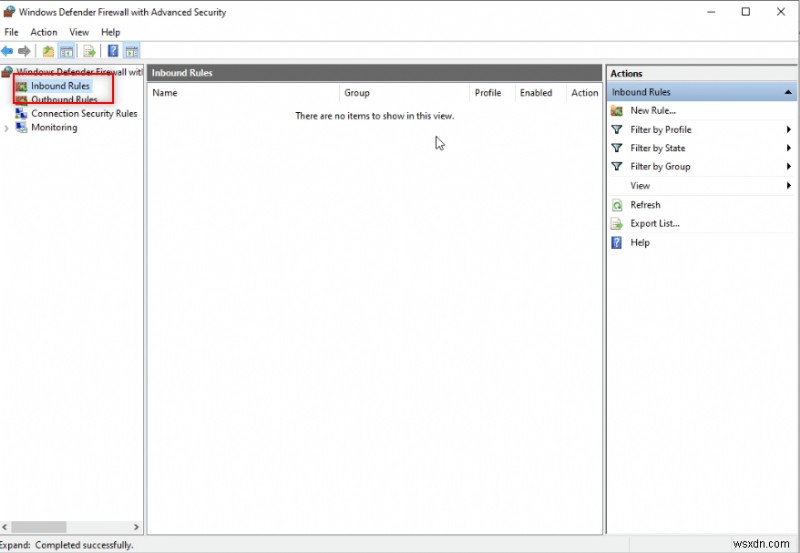Click the Connection Security Rules tree icon

(x=21, y=113)
